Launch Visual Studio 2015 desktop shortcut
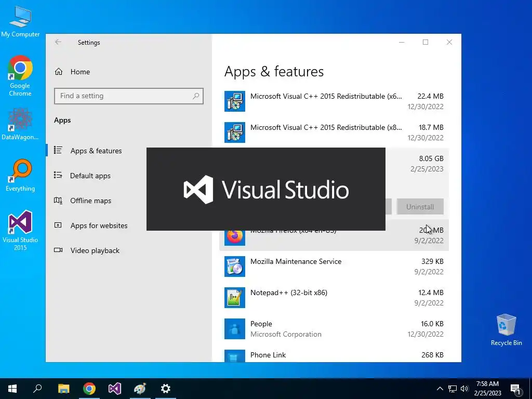The image size is (532, 399). pyautogui.click(x=20, y=230)
